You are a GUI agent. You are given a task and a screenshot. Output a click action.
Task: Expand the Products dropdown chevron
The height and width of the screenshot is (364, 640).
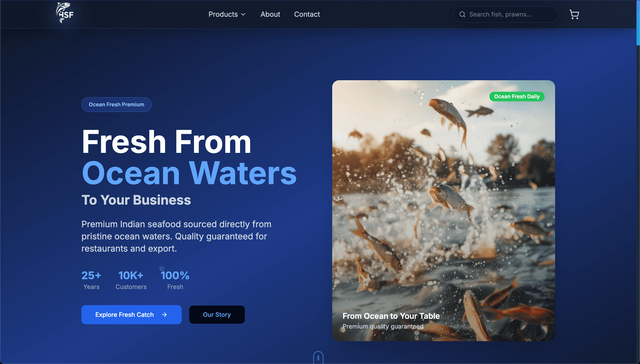(x=243, y=15)
